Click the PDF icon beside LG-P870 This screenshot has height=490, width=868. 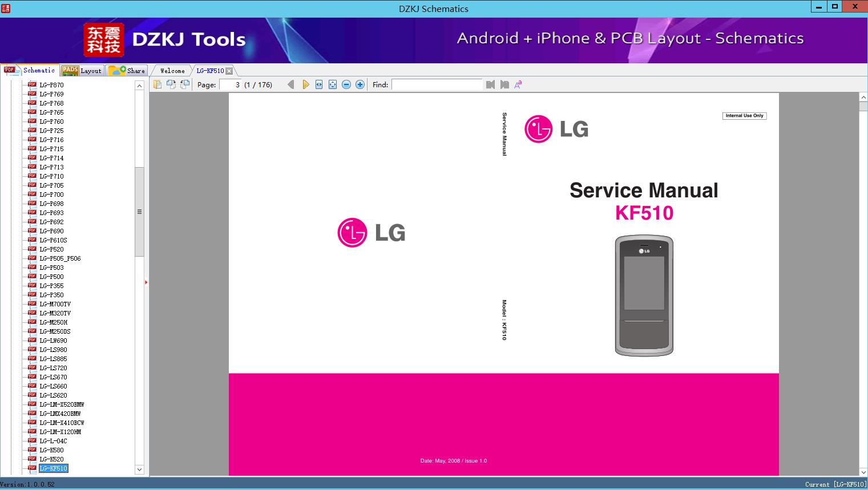click(x=33, y=85)
